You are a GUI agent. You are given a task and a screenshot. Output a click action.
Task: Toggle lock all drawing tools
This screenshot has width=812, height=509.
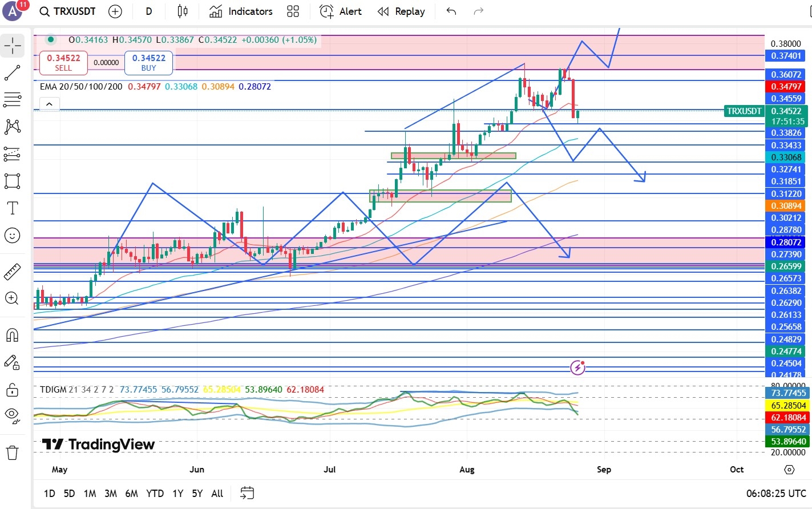[x=13, y=390]
